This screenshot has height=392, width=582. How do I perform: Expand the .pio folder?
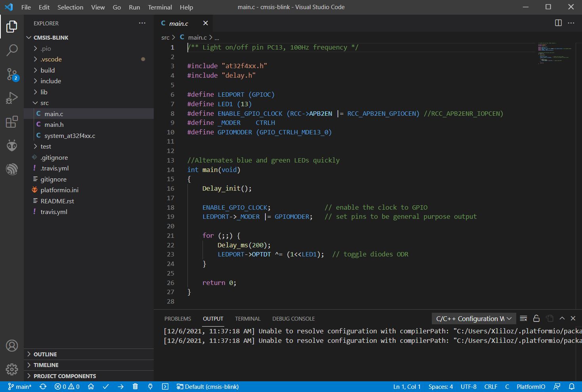click(89, 48)
